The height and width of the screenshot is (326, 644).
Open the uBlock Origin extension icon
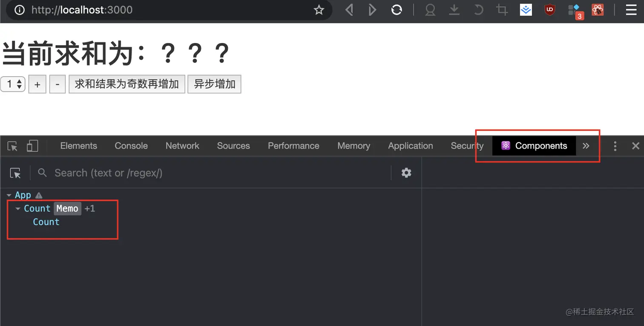tap(550, 10)
